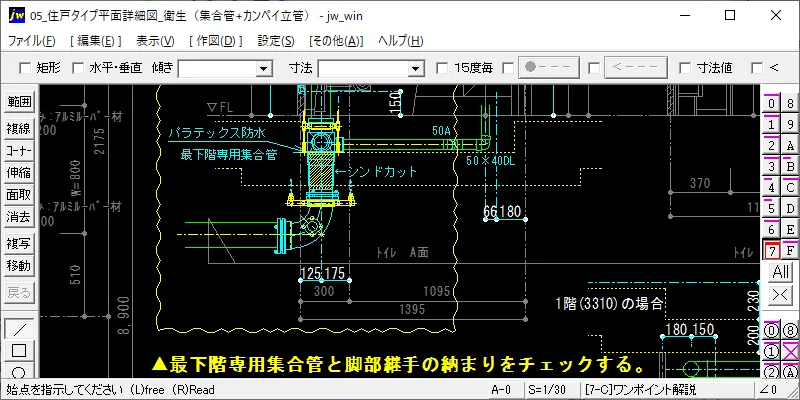Select the line drawing tool icon
The height and width of the screenshot is (400, 800).
click(19, 329)
